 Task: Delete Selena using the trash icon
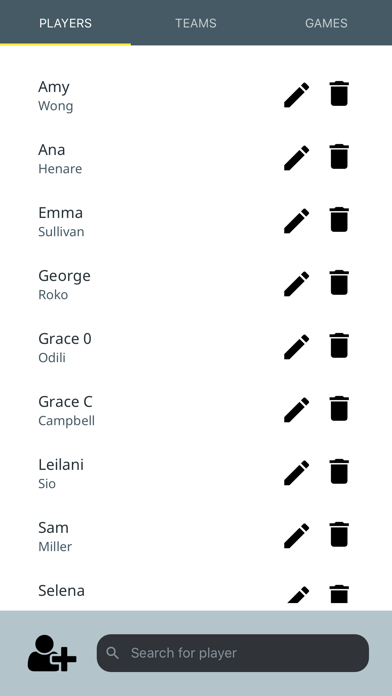pyautogui.click(x=339, y=594)
